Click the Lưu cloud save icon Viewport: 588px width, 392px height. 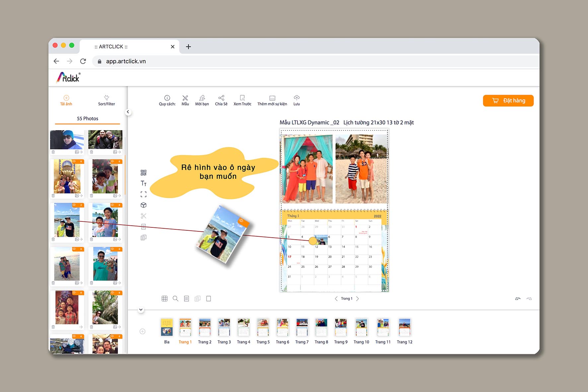297,98
